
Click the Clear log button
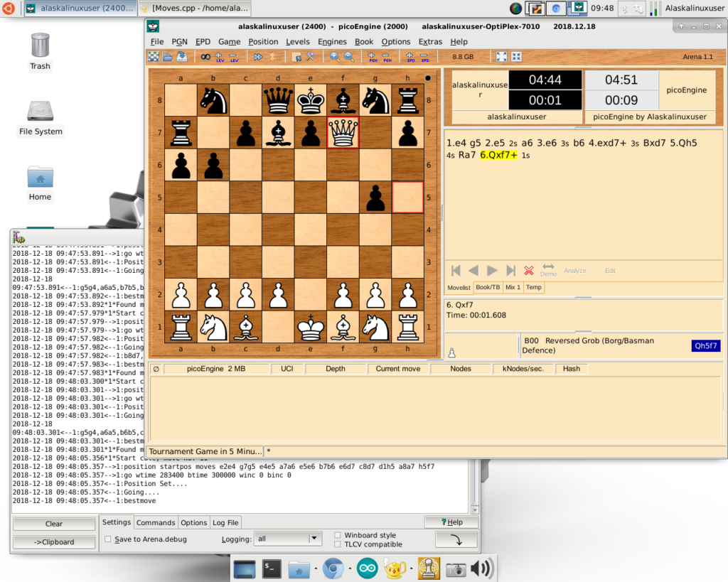click(54, 524)
